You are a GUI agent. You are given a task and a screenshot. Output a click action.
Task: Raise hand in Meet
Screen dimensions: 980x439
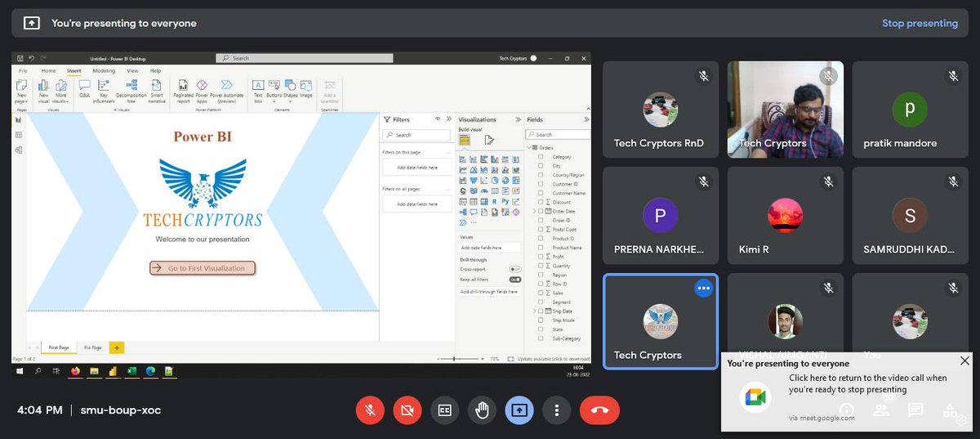tap(482, 410)
